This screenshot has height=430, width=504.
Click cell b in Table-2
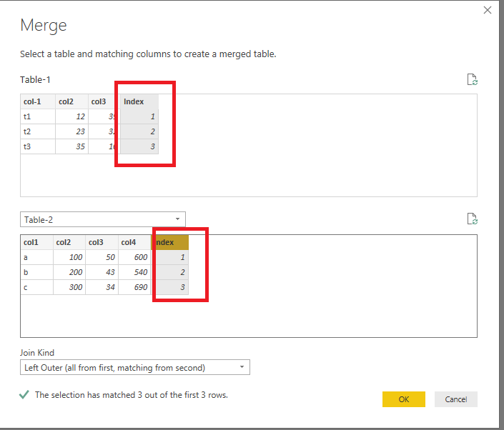36,272
